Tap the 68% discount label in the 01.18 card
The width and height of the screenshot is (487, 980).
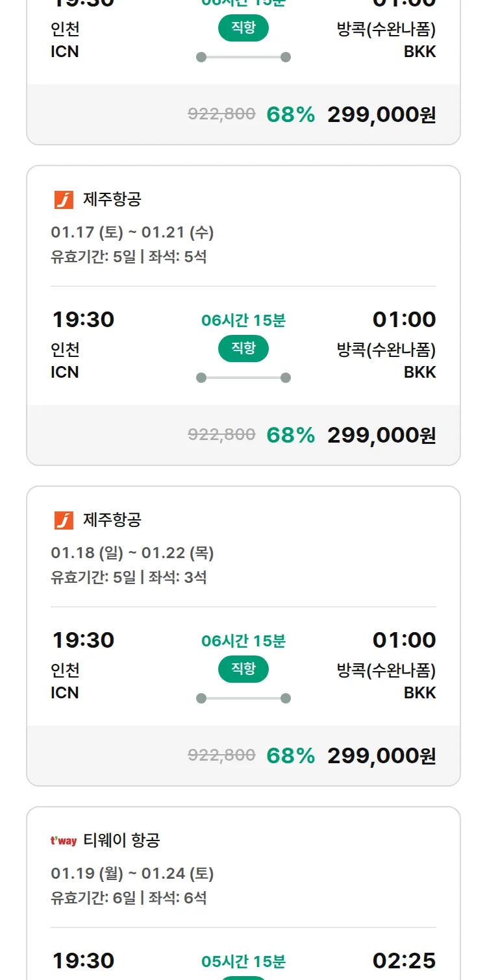tap(291, 755)
